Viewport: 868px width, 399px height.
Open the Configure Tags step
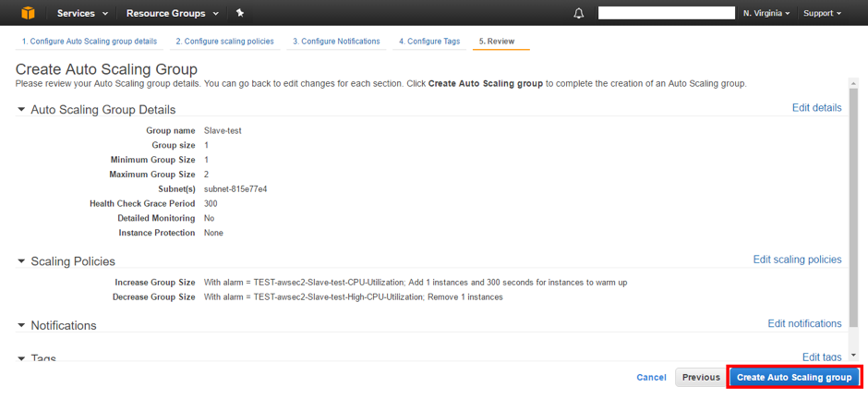click(x=429, y=42)
